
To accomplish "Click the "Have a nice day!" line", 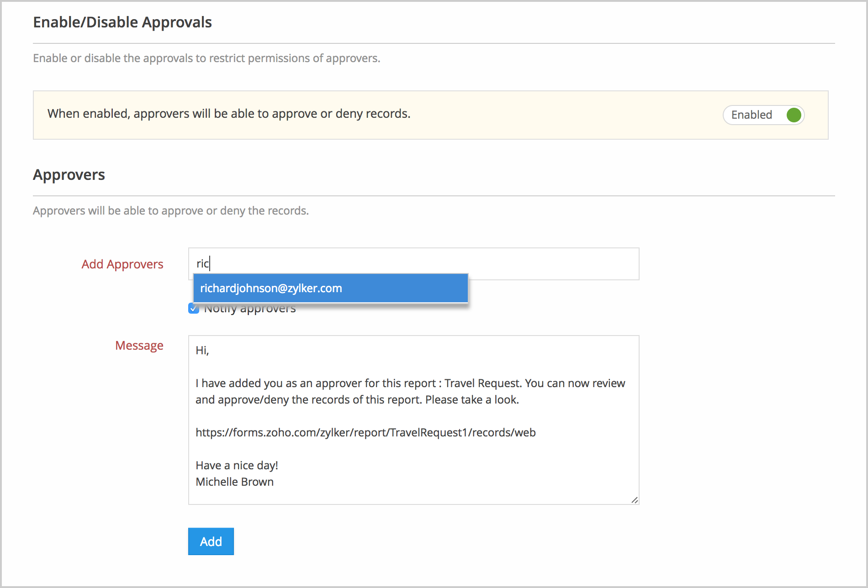I will [237, 465].
